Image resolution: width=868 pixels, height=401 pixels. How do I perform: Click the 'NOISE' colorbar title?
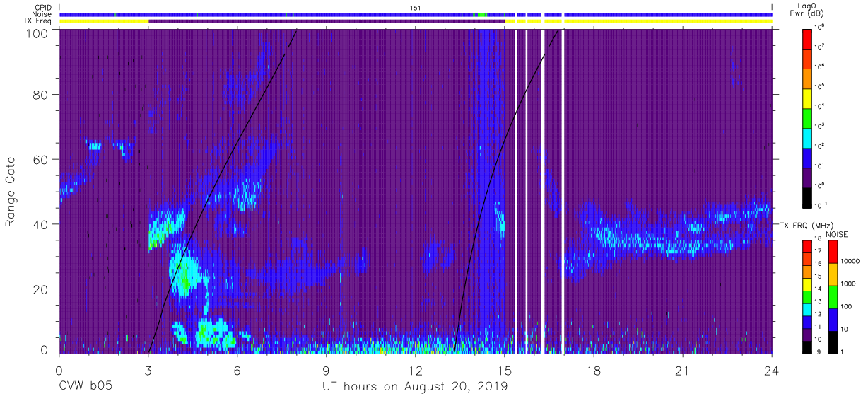[838, 233]
